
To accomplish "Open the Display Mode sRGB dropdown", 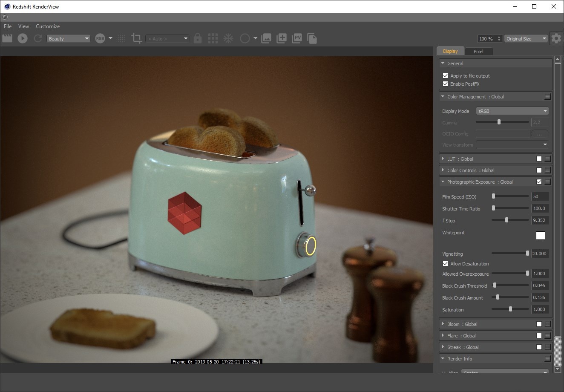I will (512, 111).
